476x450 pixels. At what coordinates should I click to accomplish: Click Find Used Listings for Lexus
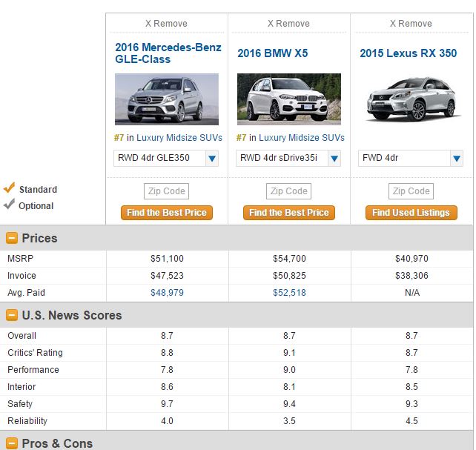point(411,213)
